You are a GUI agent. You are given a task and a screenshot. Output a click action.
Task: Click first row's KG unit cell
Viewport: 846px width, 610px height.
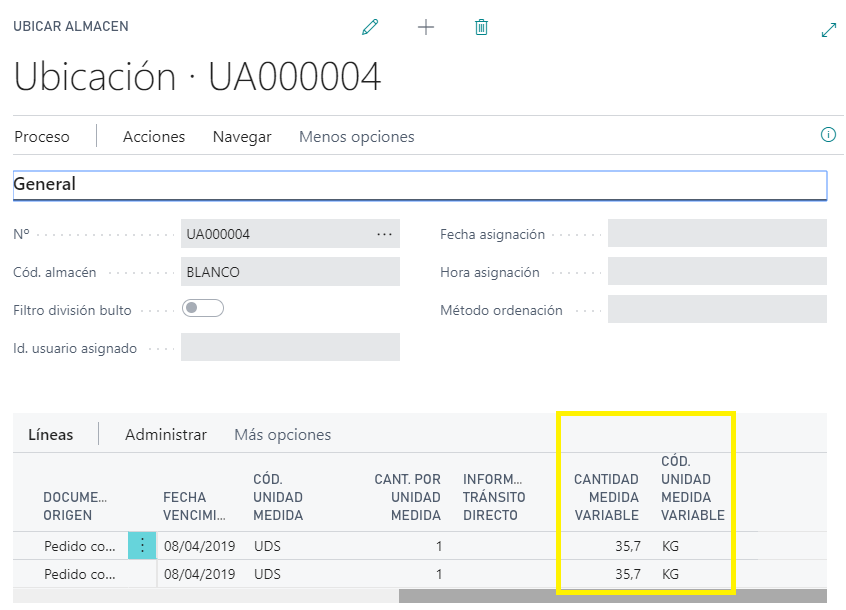[x=671, y=546]
